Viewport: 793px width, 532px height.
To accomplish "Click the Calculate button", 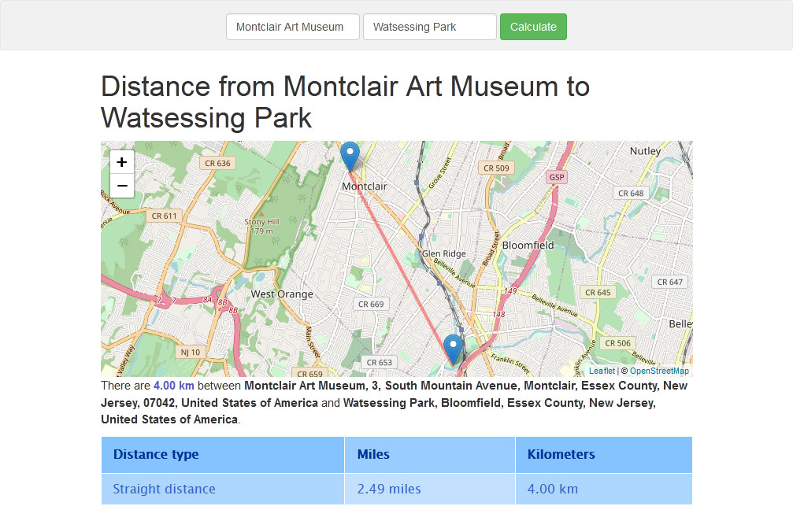I will pos(533,27).
